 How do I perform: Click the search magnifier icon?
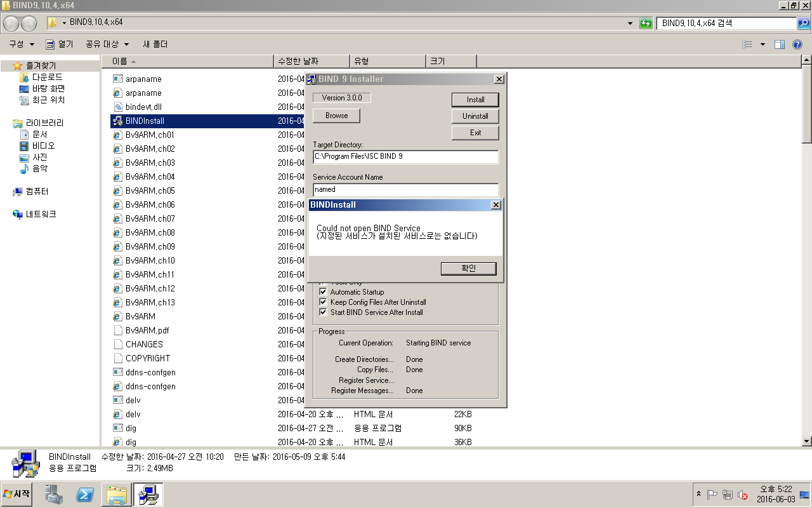coord(804,23)
